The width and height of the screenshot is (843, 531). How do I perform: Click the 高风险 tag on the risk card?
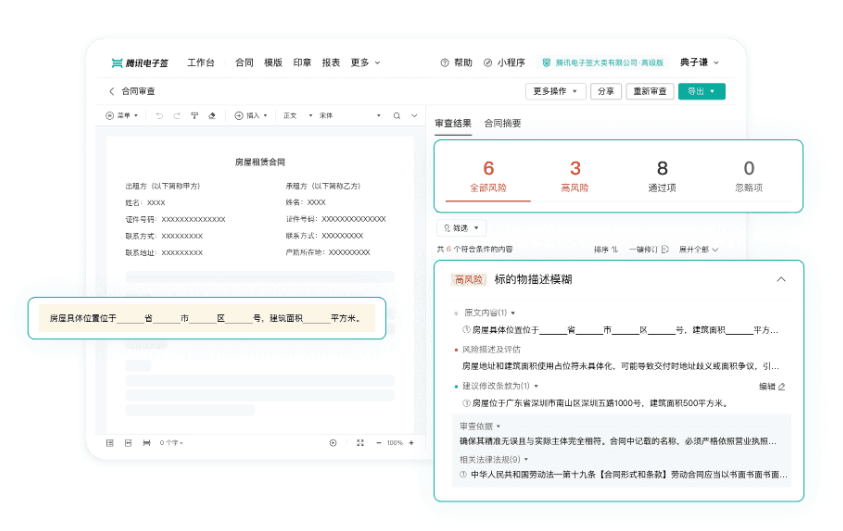[x=468, y=279]
